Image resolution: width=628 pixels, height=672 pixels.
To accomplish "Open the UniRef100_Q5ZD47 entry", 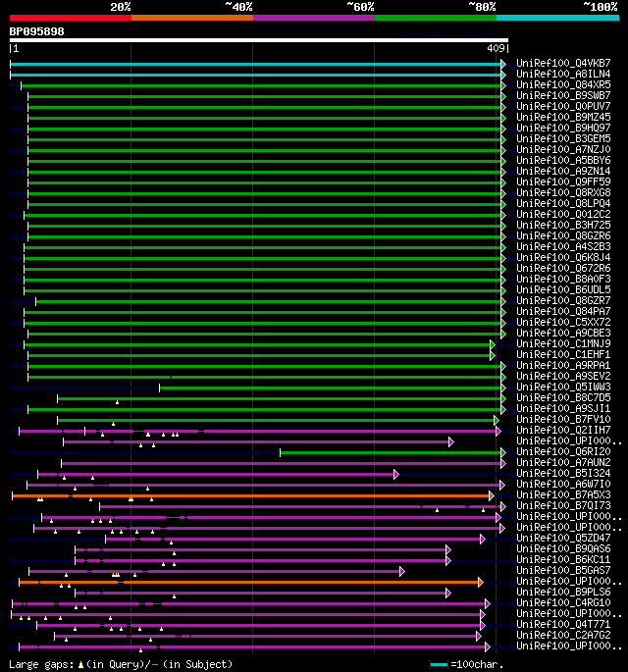I will tap(563, 538).
